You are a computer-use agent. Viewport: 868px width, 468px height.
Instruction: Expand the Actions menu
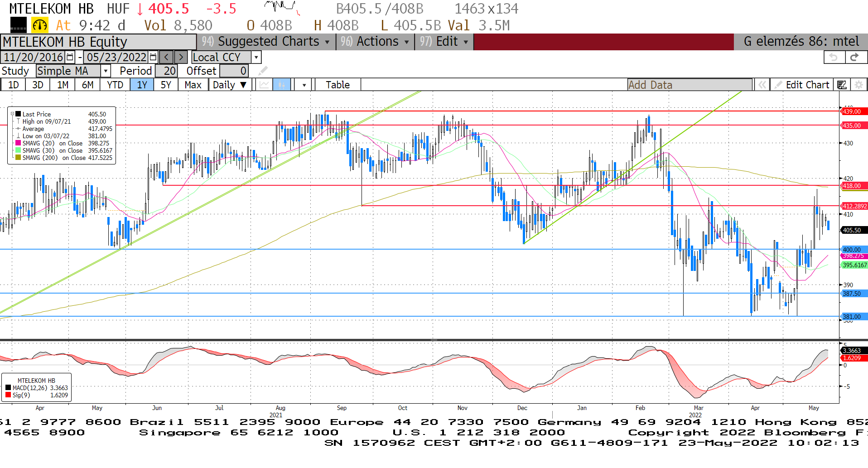click(375, 42)
